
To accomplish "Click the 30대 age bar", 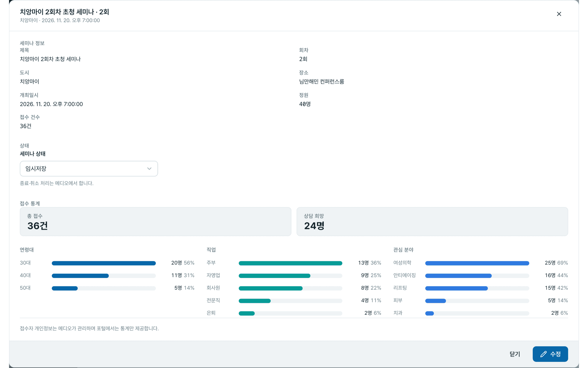I will [x=104, y=263].
